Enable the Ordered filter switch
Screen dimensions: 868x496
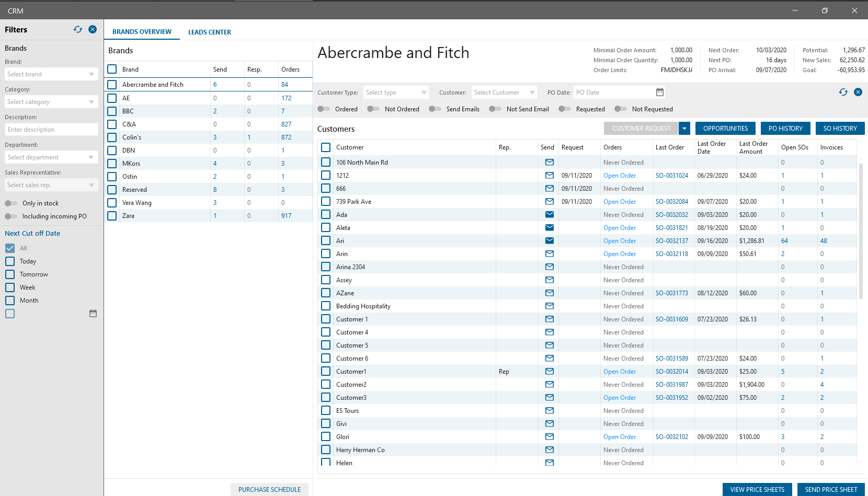(x=324, y=109)
